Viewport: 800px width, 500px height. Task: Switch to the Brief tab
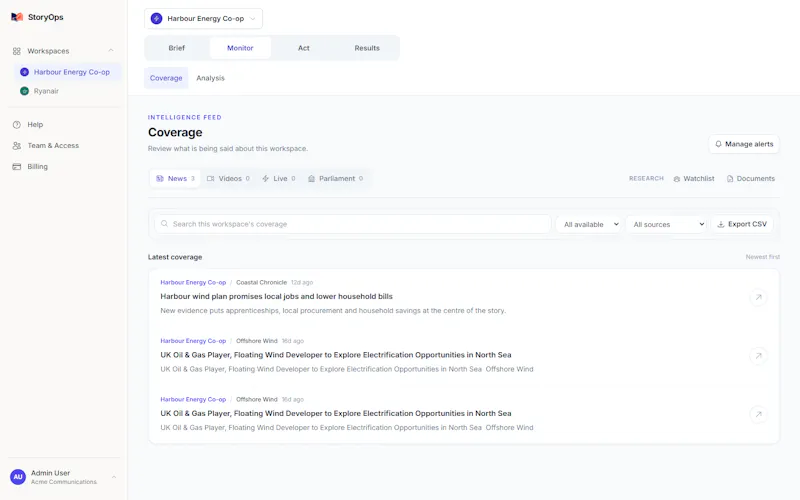(x=177, y=48)
